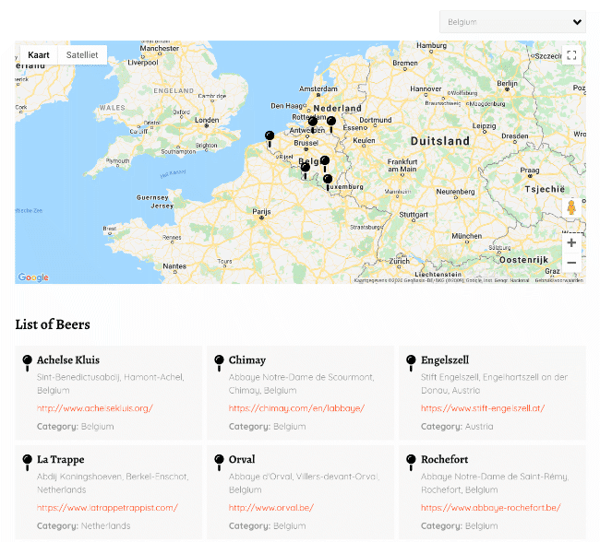The height and width of the screenshot is (542, 600).
Task: Click the pin icon beside Engelszell
Action: pyautogui.click(x=411, y=363)
